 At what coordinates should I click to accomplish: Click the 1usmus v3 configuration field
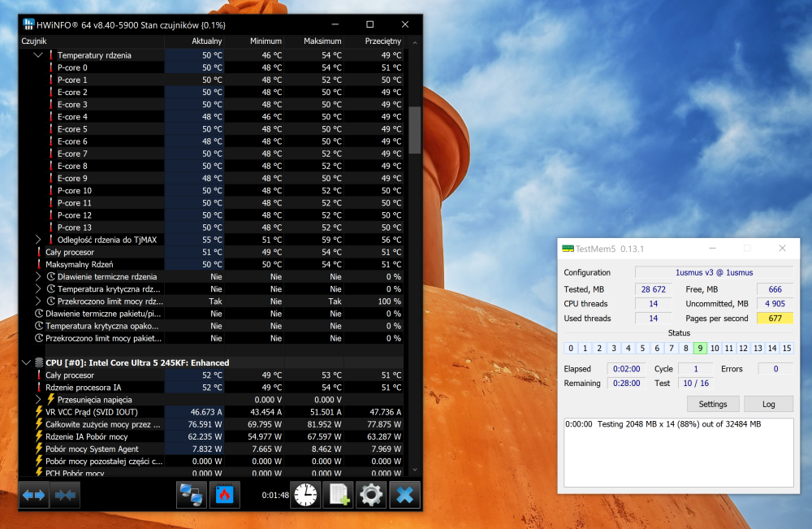tap(714, 272)
